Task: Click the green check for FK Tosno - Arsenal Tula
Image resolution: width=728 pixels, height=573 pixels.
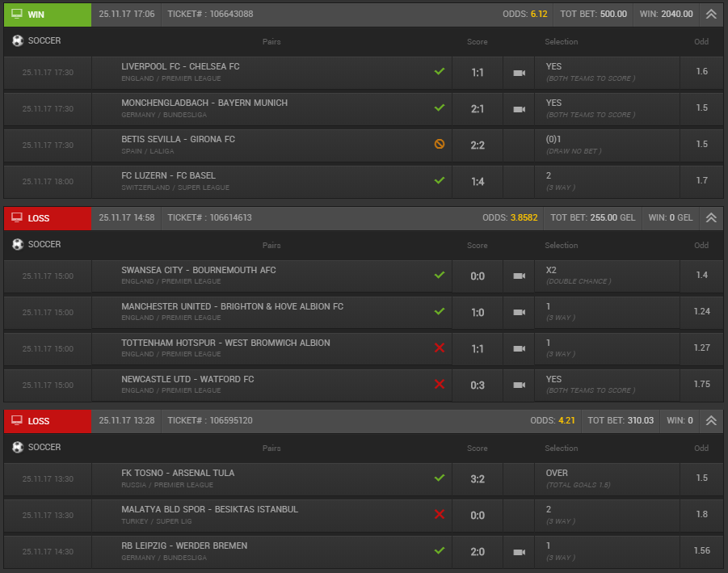Action: pyautogui.click(x=440, y=478)
